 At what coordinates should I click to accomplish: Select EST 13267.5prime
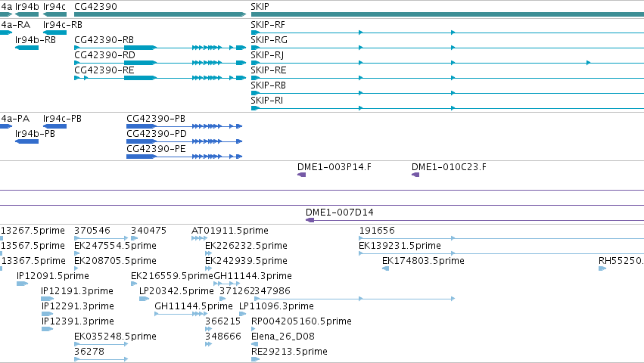2,238
